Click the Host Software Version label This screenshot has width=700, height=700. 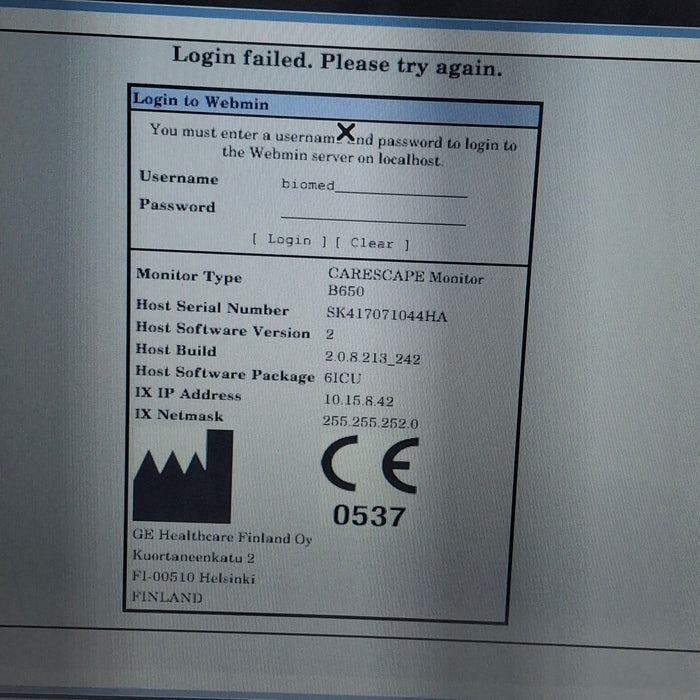(223, 330)
